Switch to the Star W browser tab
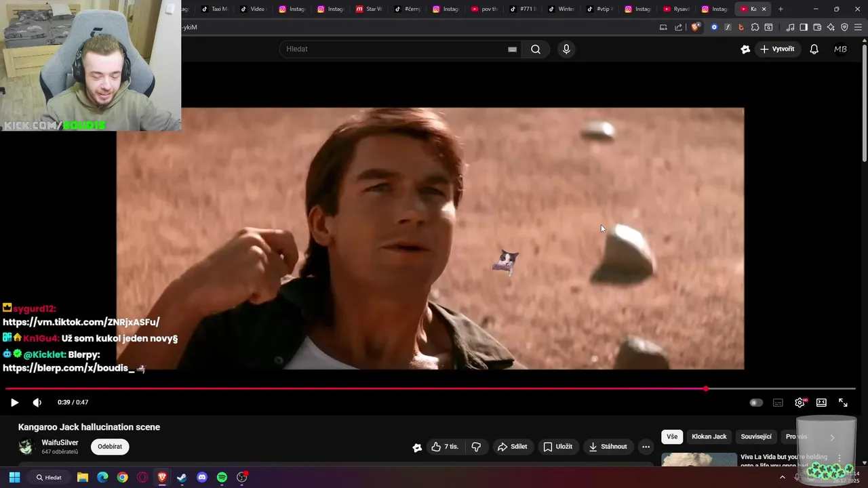868x488 pixels. pos(369,9)
